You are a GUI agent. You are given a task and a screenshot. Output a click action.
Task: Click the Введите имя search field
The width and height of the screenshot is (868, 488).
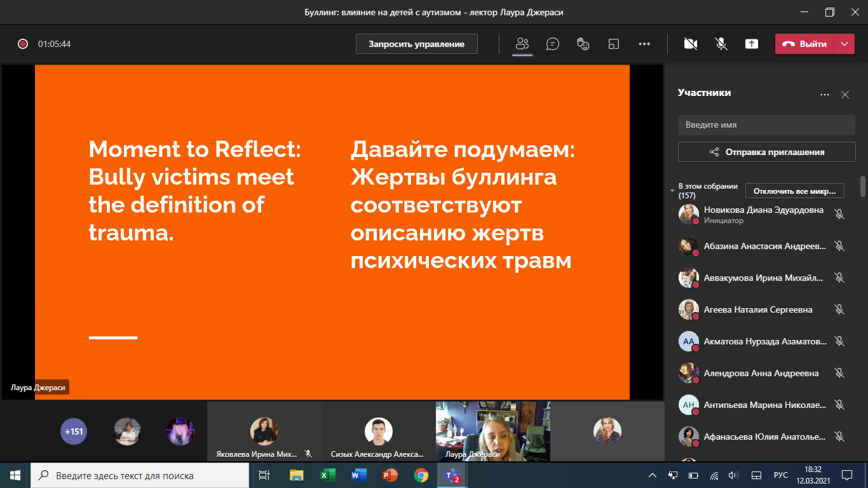click(766, 125)
